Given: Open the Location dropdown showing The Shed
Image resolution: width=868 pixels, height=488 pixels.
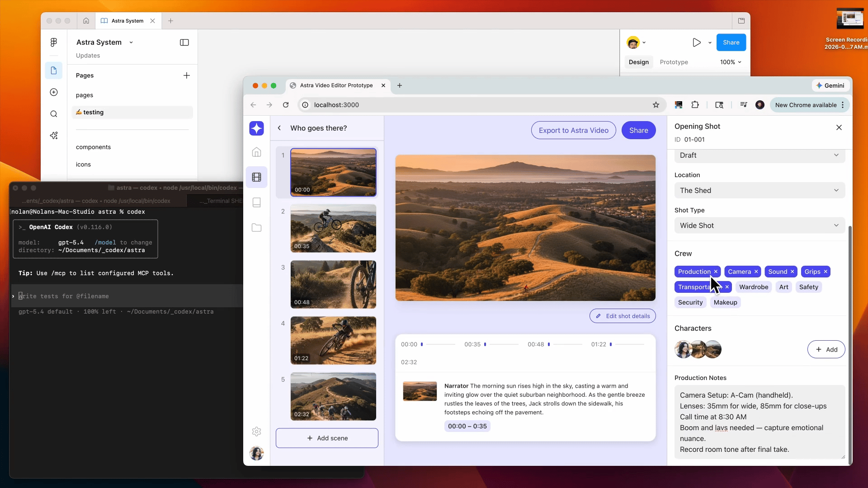Looking at the screenshot, I should pyautogui.click(x=759, y=190).
